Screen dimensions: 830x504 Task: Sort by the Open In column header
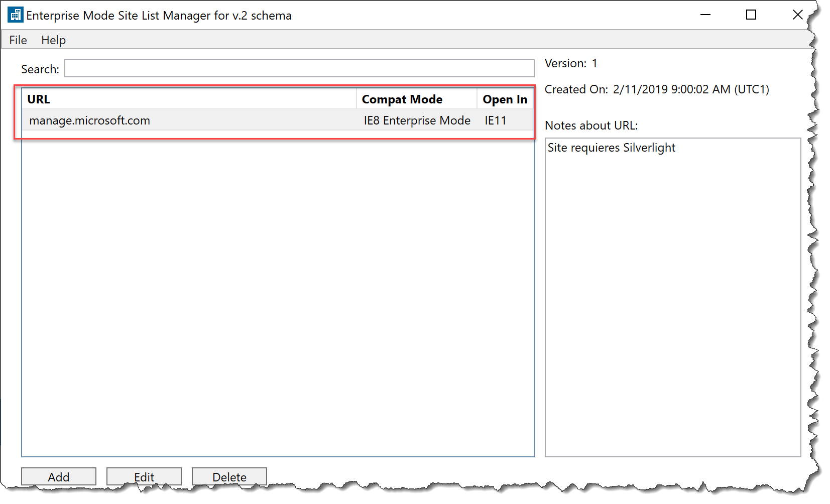[x=505, y=99]
